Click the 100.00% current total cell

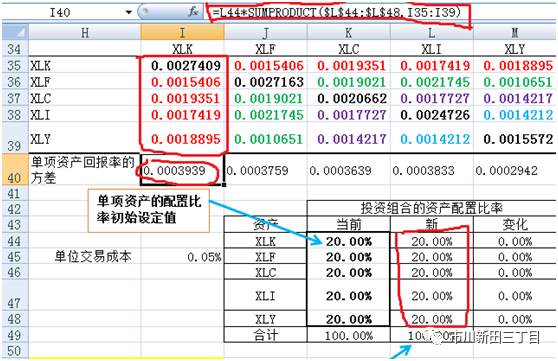(348, 335)
